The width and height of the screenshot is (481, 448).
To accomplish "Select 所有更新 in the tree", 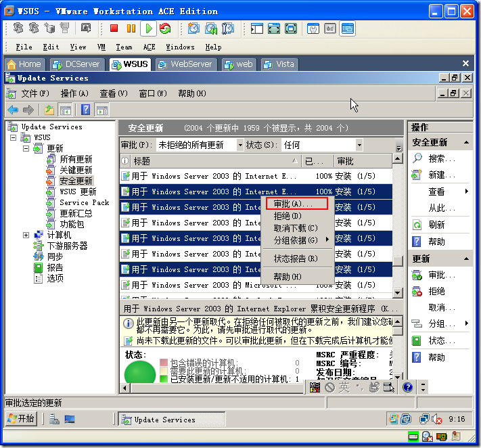I will point(76,159).
